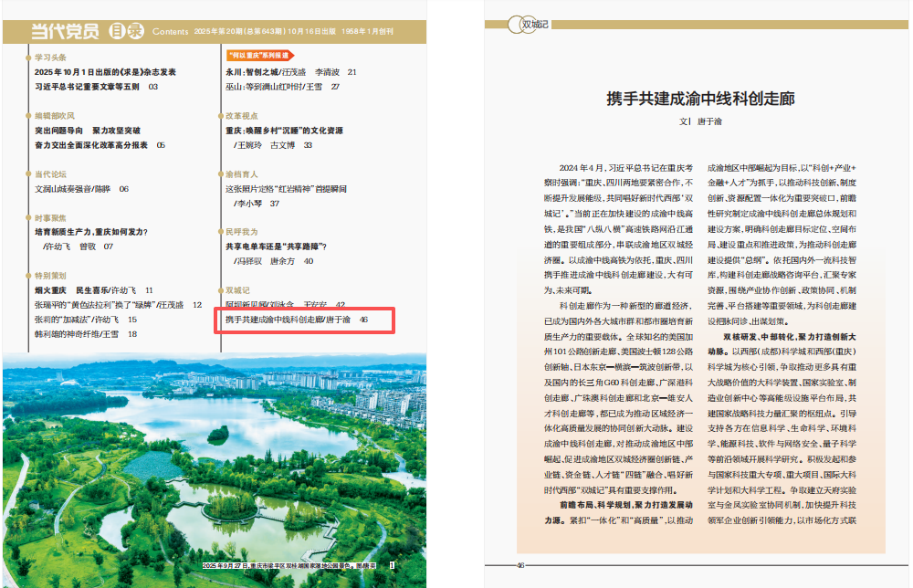Viewport: 913px width, 588px height.
Task: Click page number 1 below wetland photo
Action: pyautogui.click(x=392, y=566)
